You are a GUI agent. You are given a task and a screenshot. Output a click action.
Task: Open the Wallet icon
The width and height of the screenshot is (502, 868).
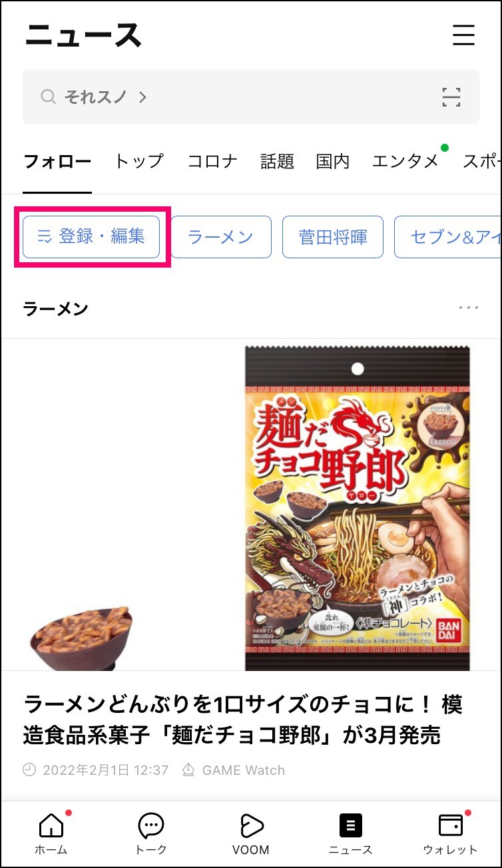451,825
